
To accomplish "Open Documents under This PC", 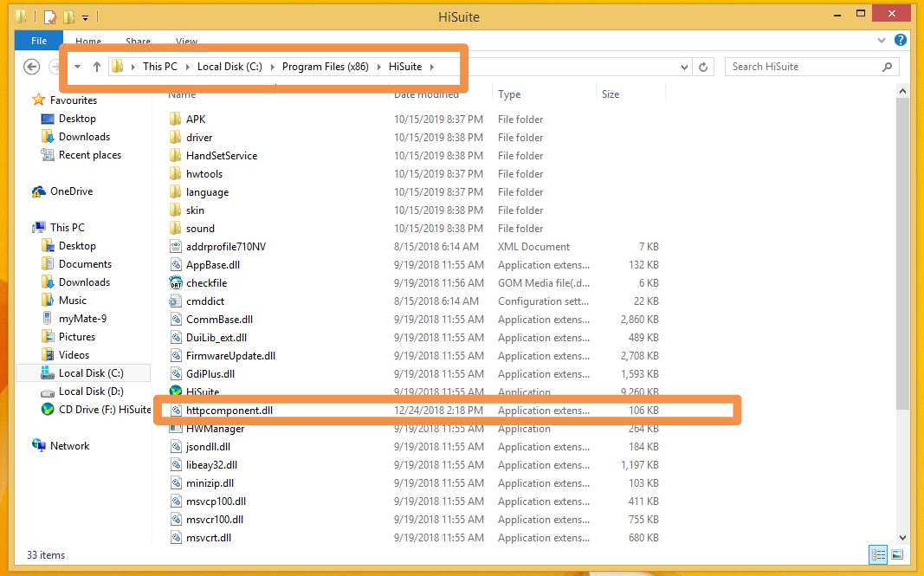I will click(x=85, y=264).
